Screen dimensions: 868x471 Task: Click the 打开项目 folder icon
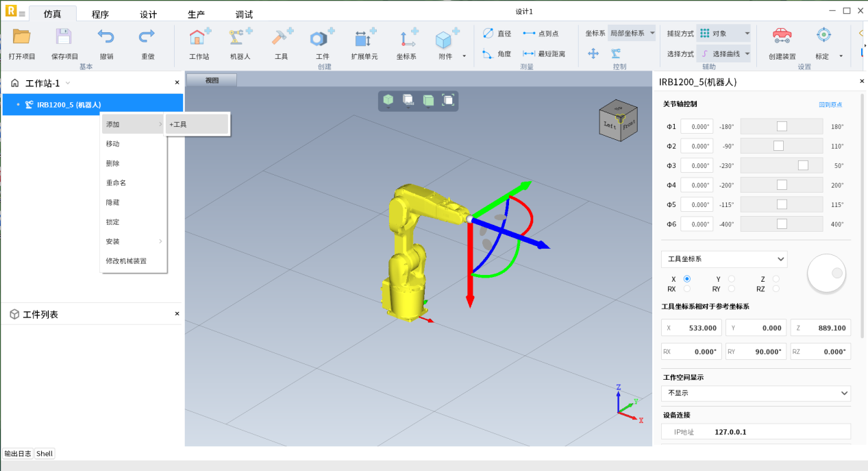pyautogui.click(x=22, y=38)
